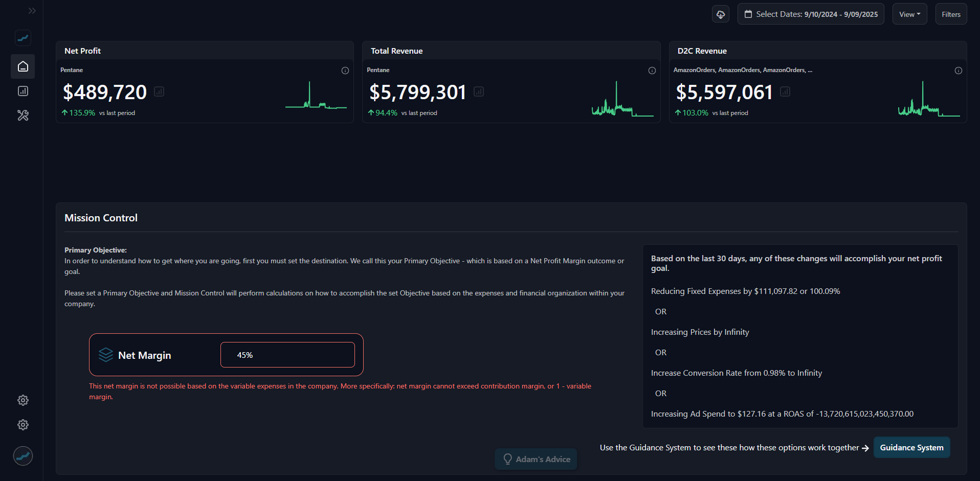Image resolution: width=980 pixels, height=481 pixels.
Task: Click the trending-line logo icon atop the sidebar
Action: tap(23, 38)
